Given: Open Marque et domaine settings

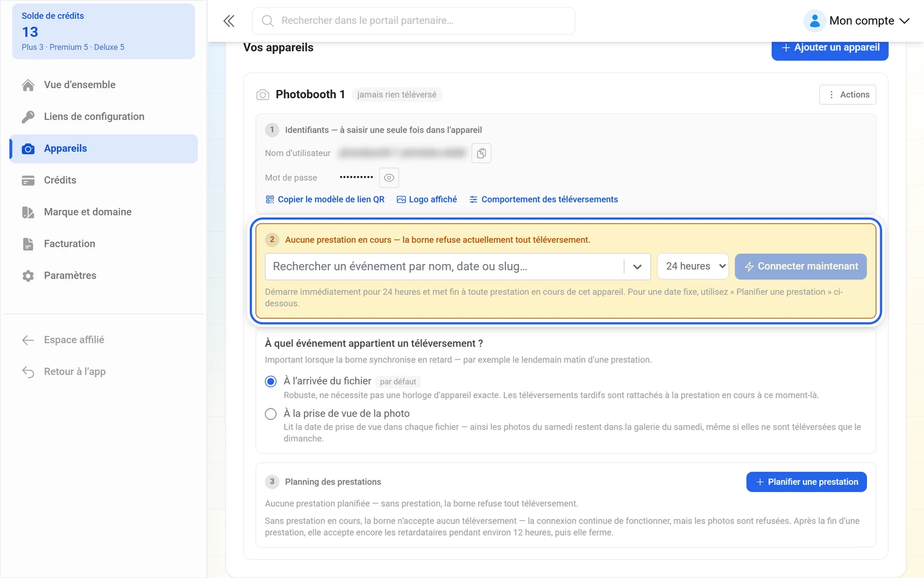Looking at the screenshot, I should (104, 213).
